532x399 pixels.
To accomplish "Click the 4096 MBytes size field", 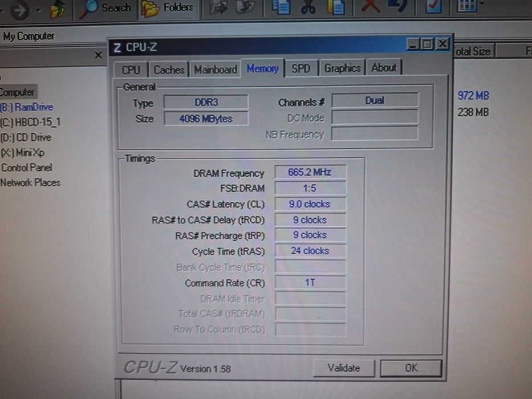I will tap(206, 119).
